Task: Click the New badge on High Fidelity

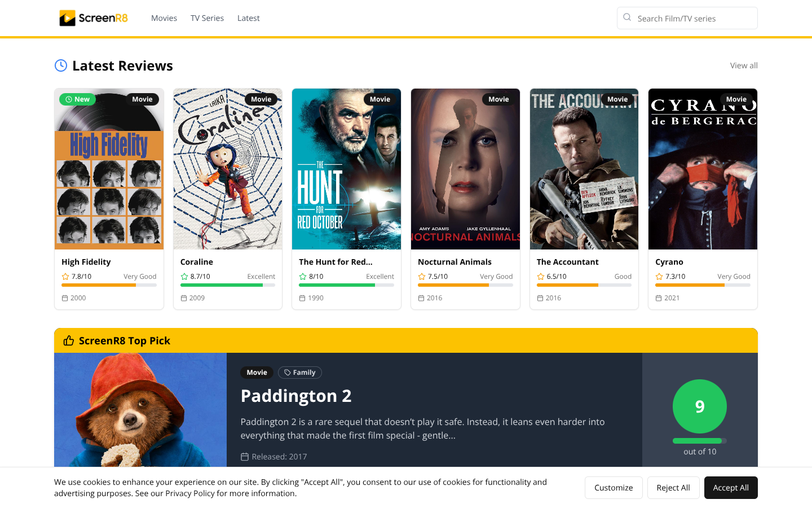Action: [x=77, y=99]
